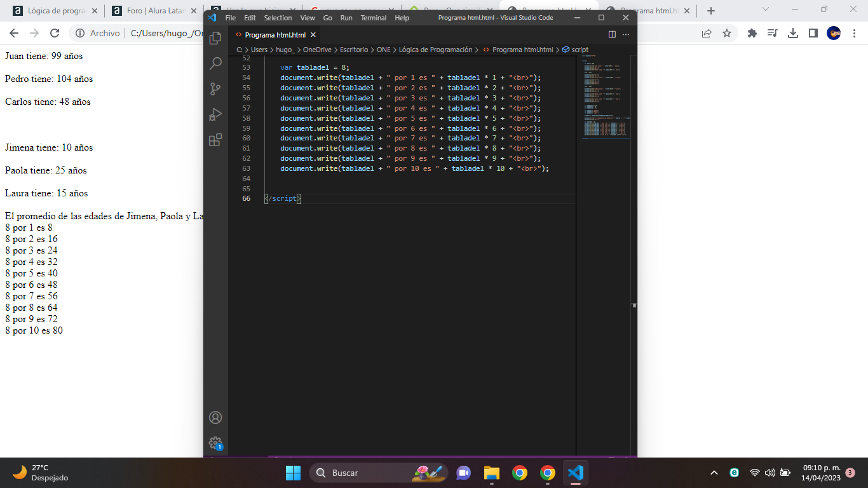Open the Extensions view

click(x=215, y=140)
